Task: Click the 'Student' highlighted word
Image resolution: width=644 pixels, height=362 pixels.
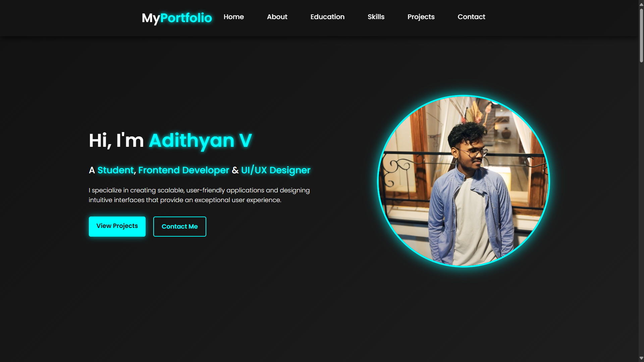Action: (116, 170)
